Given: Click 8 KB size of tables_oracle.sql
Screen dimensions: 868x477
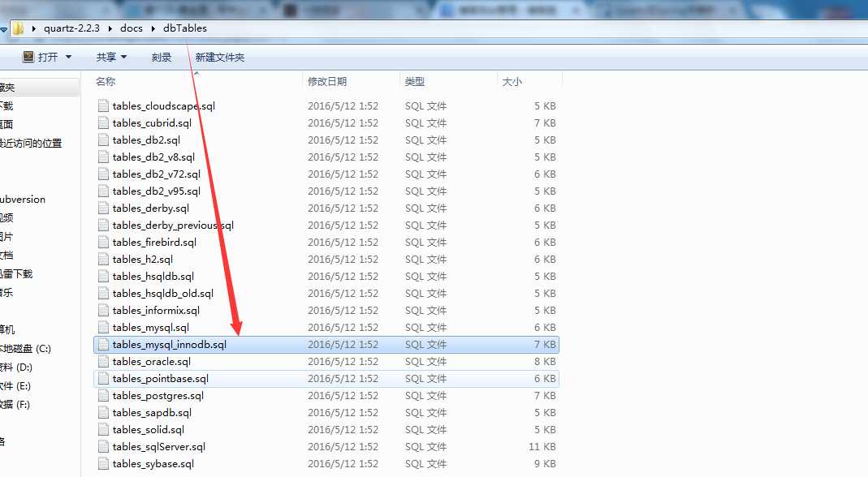Looking at the screenshot, I should 545,361.
